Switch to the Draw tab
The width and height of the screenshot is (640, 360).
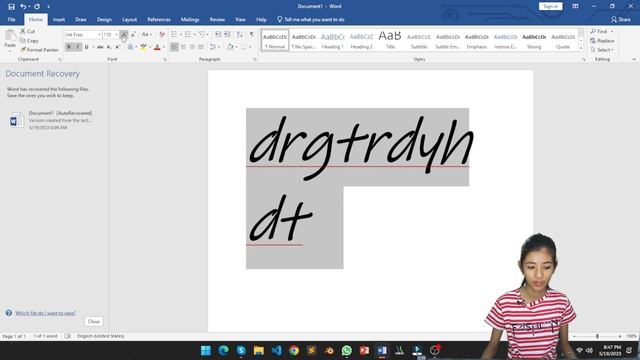pos(81,19)
